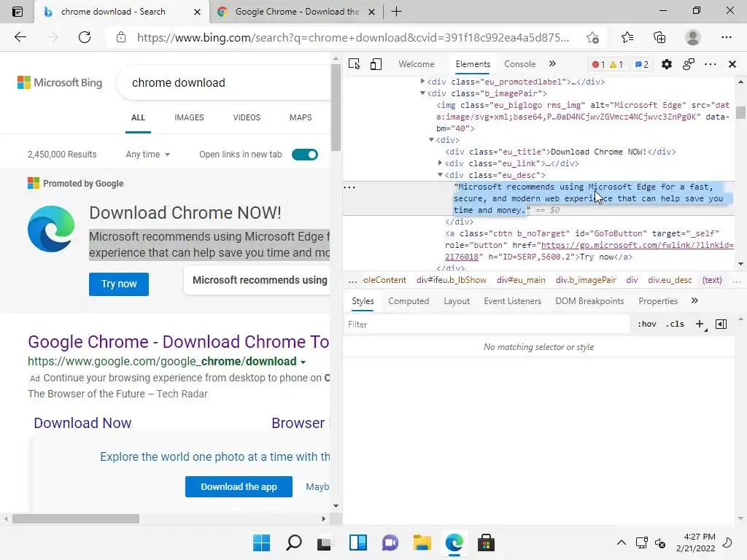Select the VIDEOS search tab
The image size is (747, 560).
coord(247,117)
